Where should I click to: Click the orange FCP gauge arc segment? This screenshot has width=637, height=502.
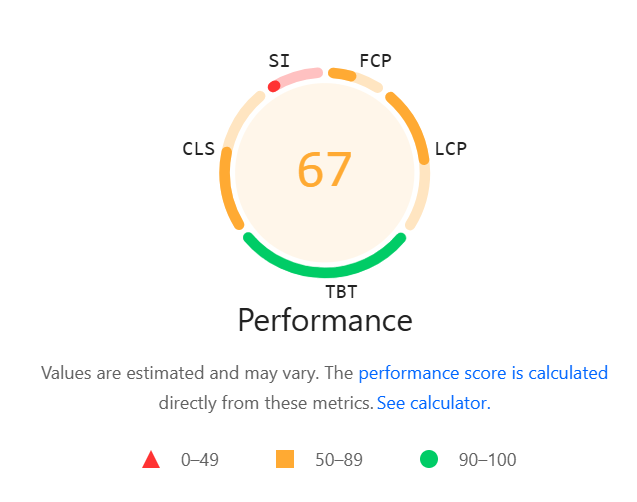pos(342,74)
